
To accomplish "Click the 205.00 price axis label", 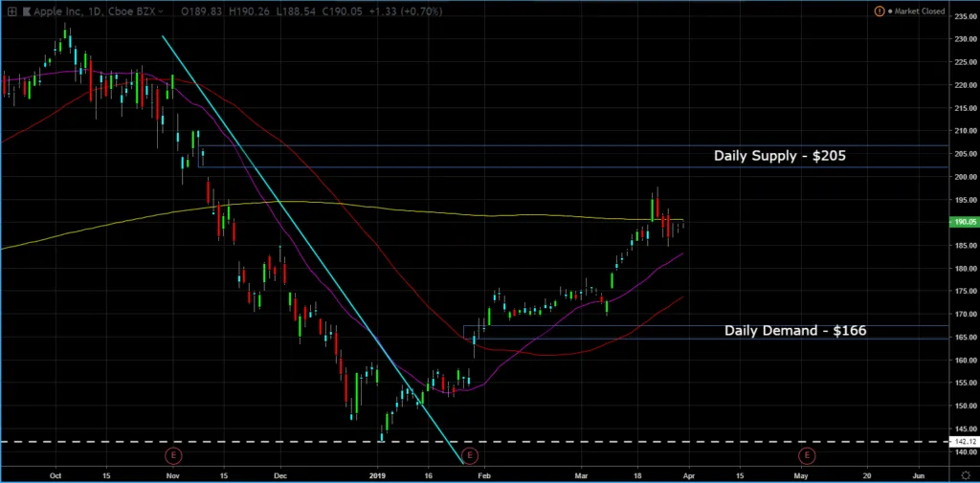I will point(965,154).
